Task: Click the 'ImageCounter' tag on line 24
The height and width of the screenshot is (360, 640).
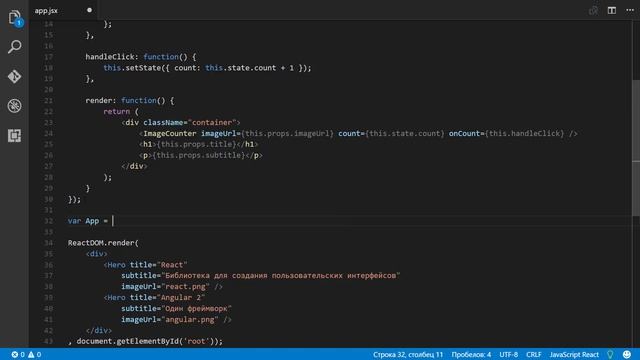Action: click(170, 133)
